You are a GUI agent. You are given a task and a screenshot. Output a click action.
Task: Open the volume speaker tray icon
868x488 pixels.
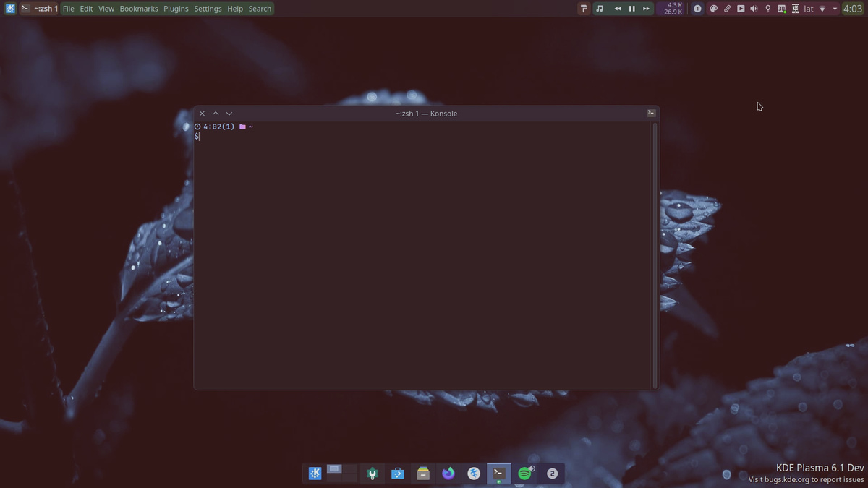tap(754, 9)
